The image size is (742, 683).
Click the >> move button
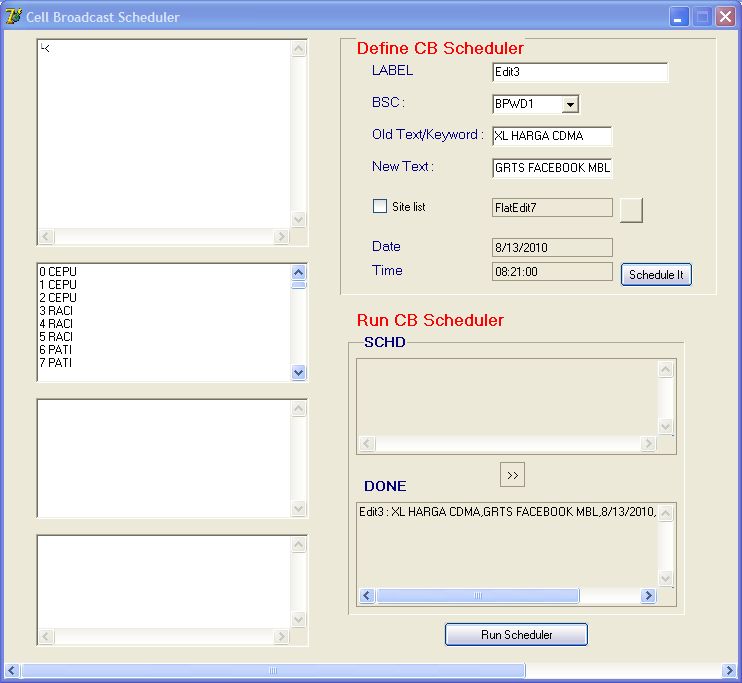pyautogui.click(x=512, y=475)
